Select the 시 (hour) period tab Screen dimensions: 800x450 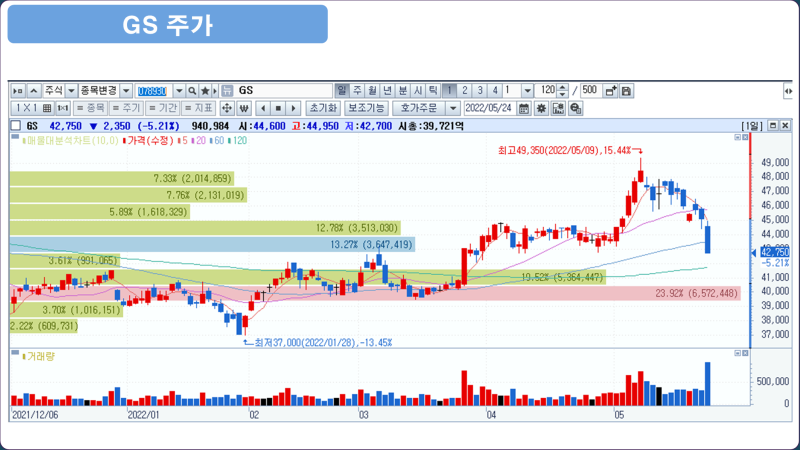pos(418,91)
